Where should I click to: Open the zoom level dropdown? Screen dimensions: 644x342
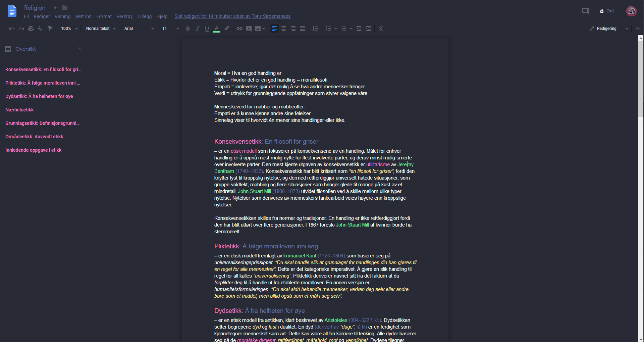tap(69, 29)
